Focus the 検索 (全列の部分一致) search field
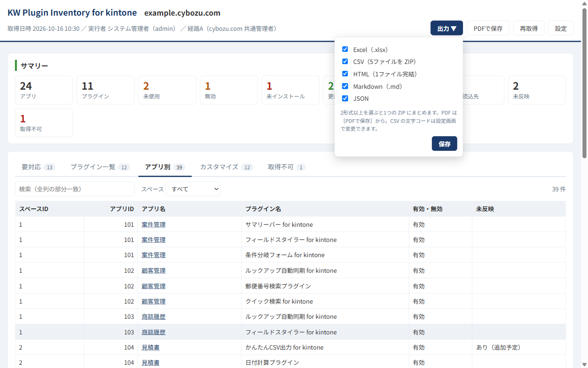The image size is (588, 368). 75,189
